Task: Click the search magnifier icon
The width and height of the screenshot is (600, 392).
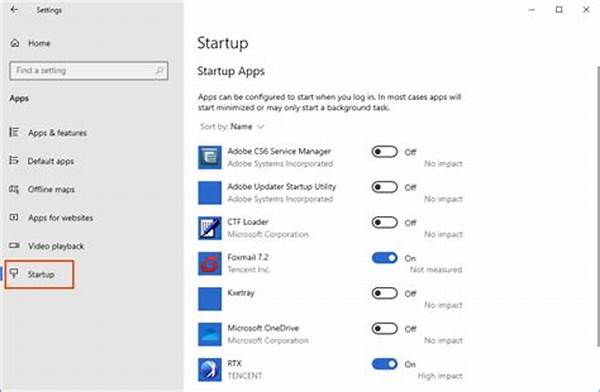Action: point(159,70)
